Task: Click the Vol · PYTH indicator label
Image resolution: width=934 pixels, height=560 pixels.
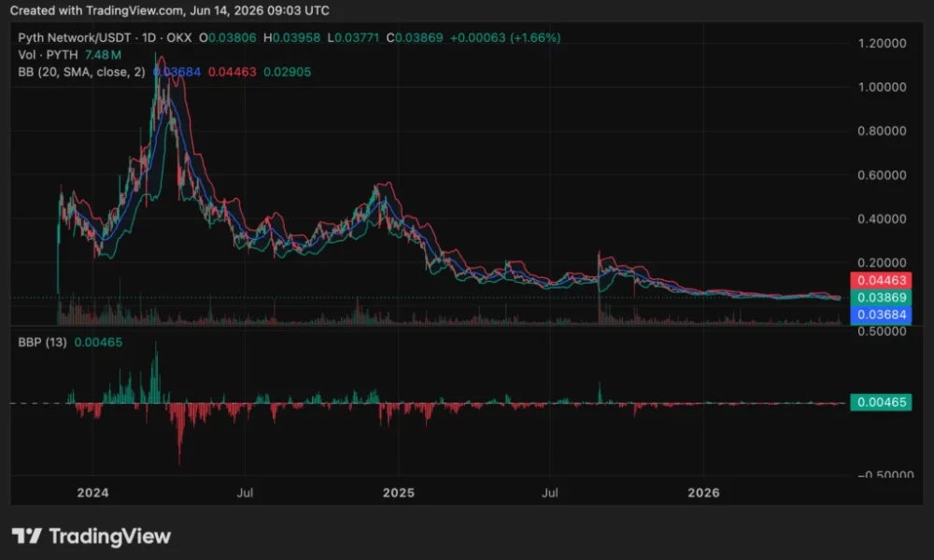Action: (48, 55)
